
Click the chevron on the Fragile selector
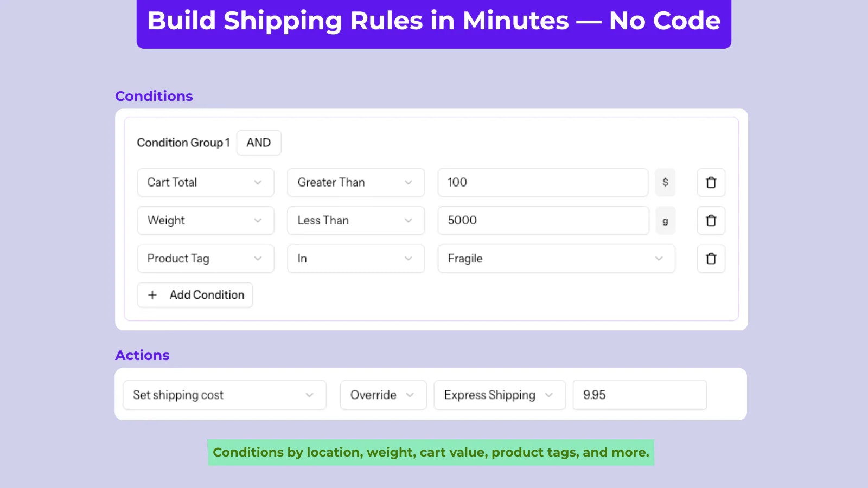coord(659,259)
